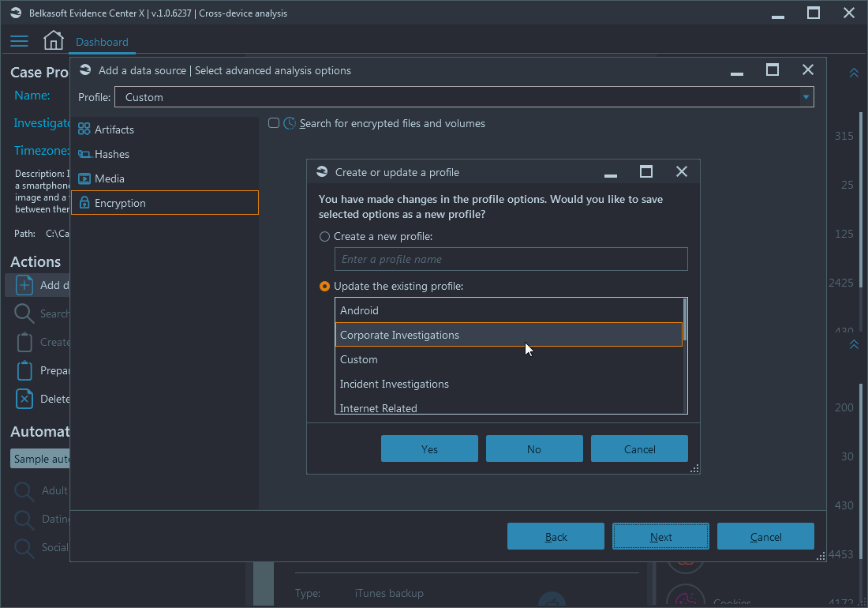Select the Artifacts section
Screen dimensions: 868x608
[x=165, y=129]
